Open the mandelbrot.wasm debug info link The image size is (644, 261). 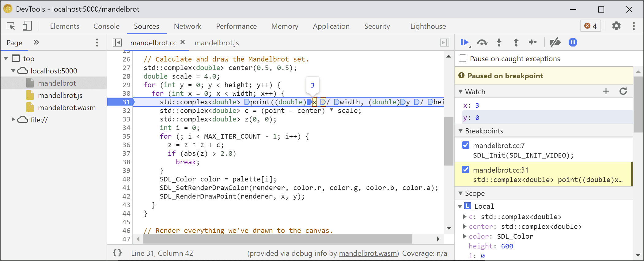pyautogui.click(x=368, y=253)
